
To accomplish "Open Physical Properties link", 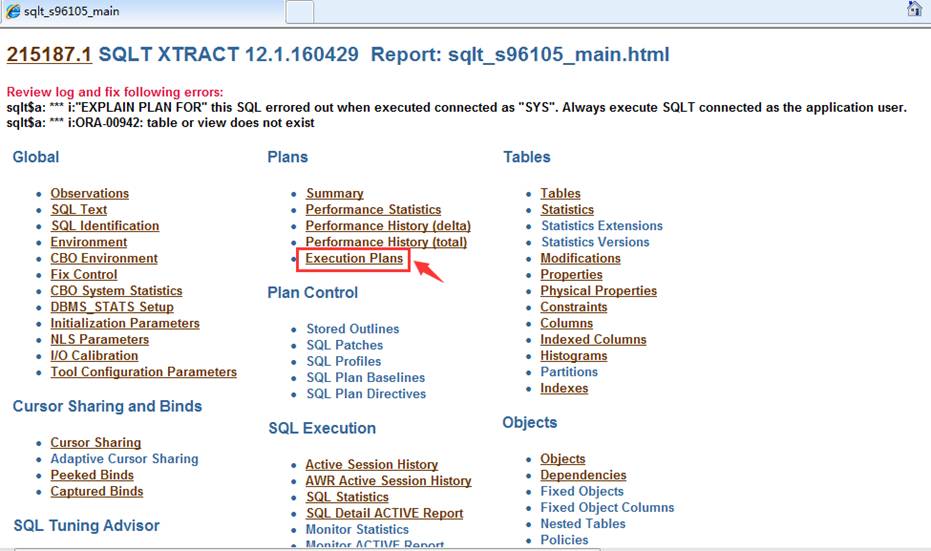I will tap(598, 291).
